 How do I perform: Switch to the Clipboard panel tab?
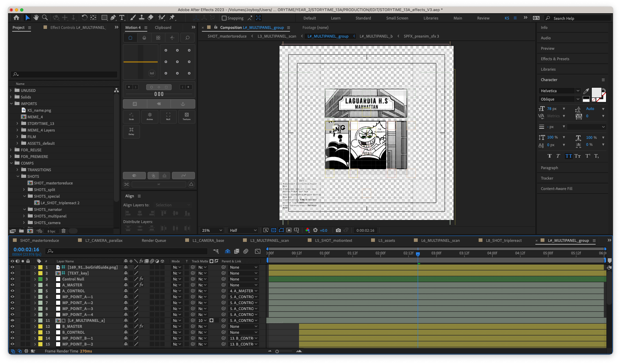click(x=163, y=27)
